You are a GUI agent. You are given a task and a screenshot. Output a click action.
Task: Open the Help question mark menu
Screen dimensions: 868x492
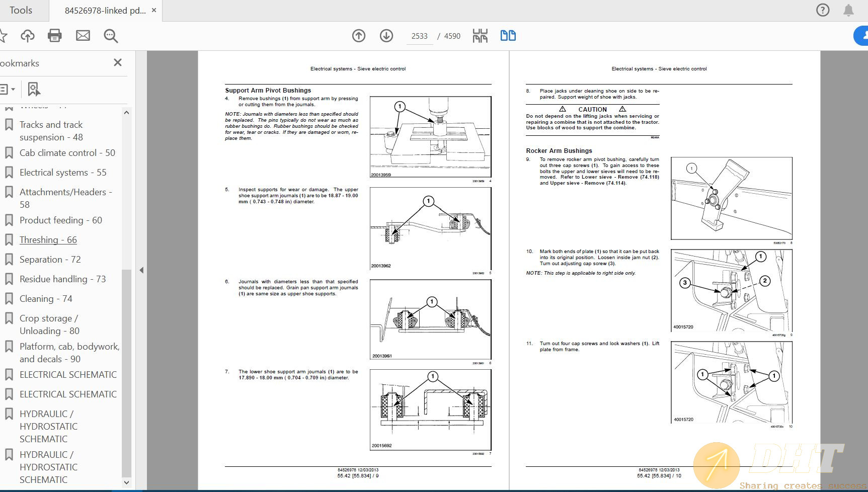823,10
